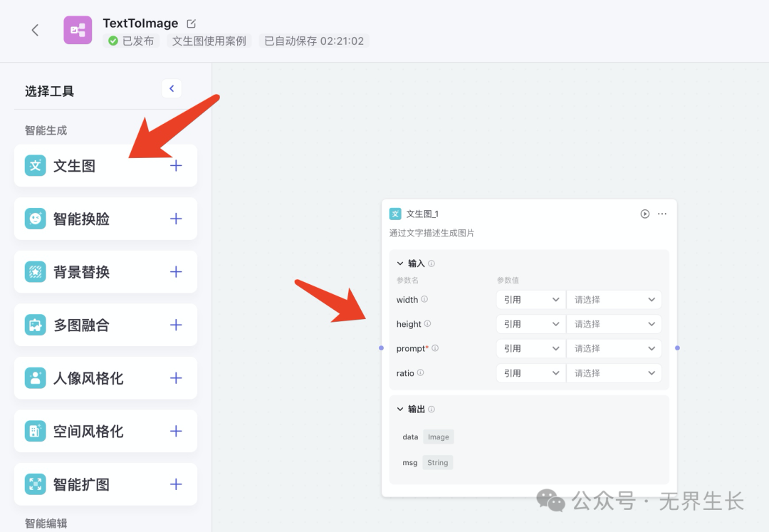
Task: Click the Image type tag for data
Action: coord(439,437)
